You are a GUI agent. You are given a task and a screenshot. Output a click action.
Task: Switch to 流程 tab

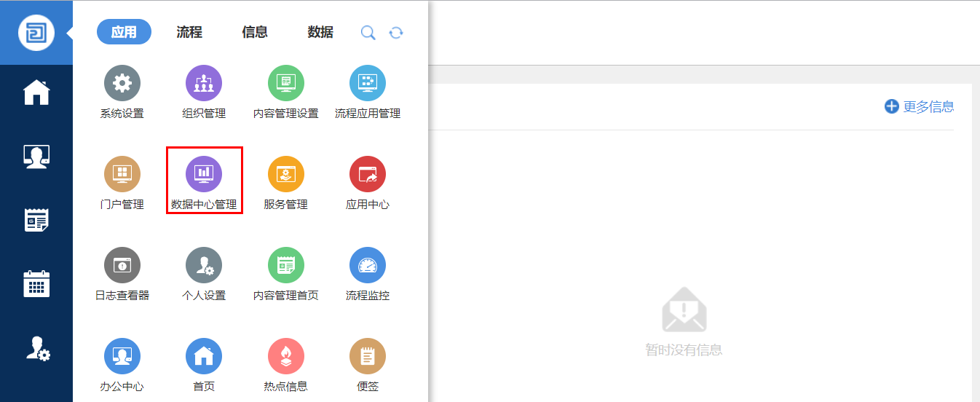click(189, 32)
